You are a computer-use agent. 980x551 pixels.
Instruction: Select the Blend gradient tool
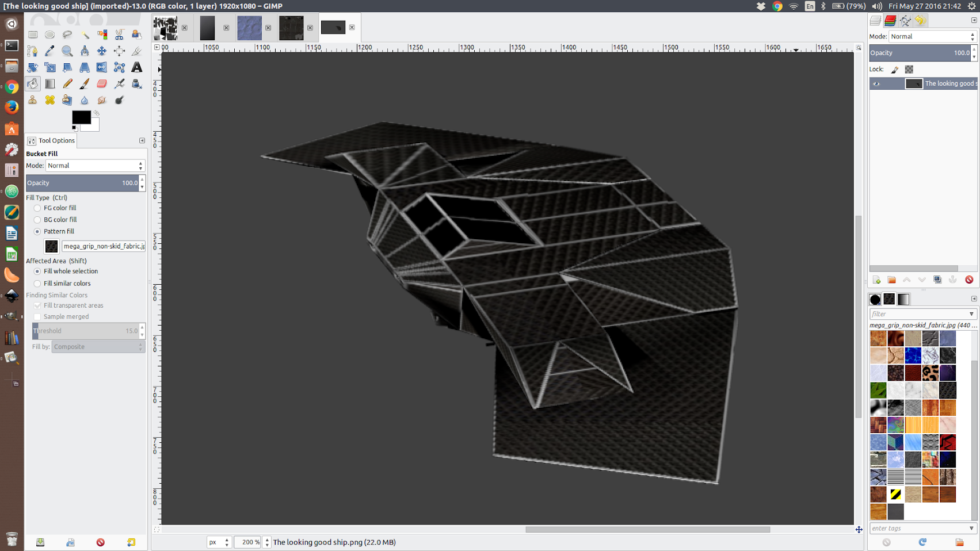[x=50, y=84]
